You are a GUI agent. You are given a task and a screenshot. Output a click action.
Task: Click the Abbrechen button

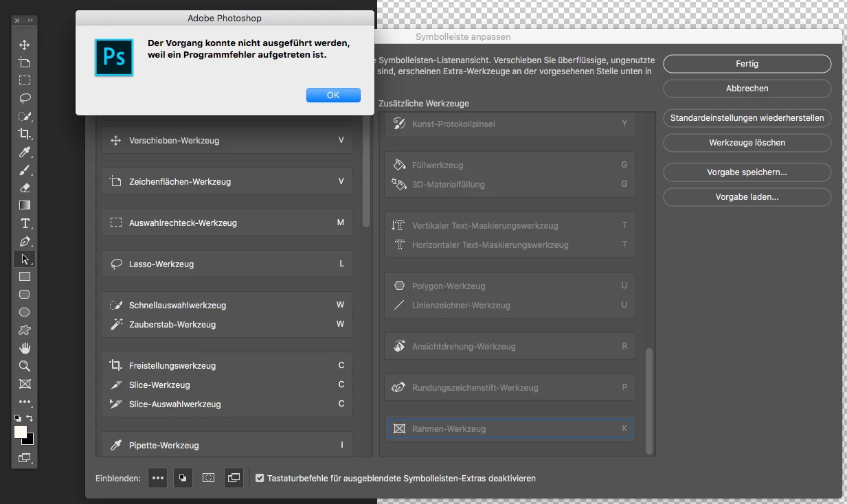pos(747,89)
